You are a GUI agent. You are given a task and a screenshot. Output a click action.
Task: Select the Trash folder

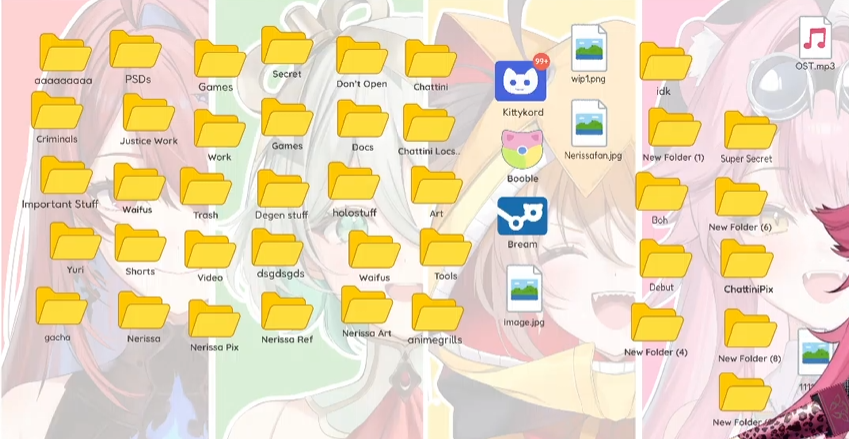click(x=206, y=186)
